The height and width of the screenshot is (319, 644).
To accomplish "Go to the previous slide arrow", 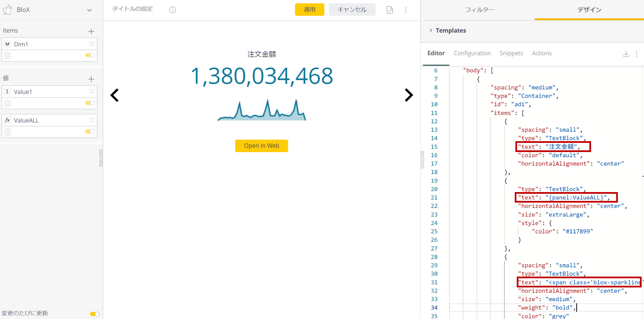I will 115,95.
